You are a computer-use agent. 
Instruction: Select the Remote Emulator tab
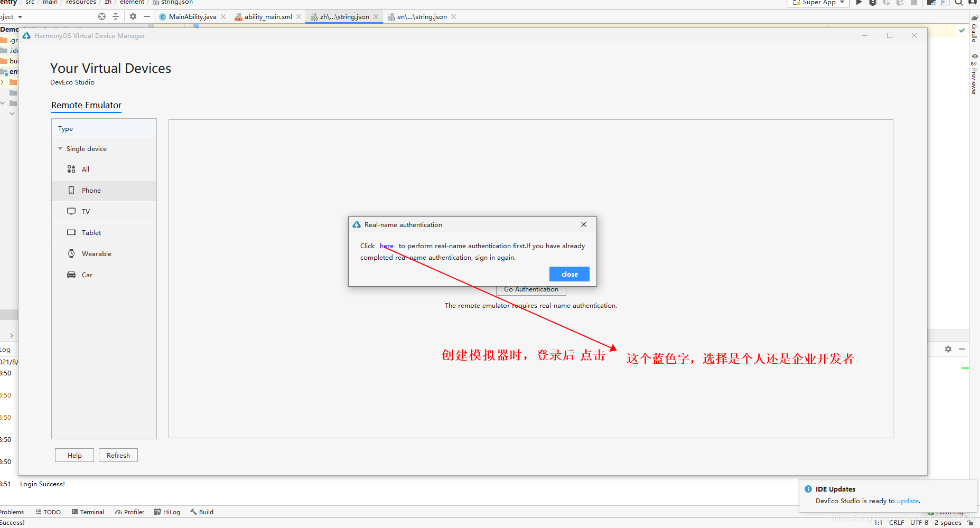pos(86,105)
